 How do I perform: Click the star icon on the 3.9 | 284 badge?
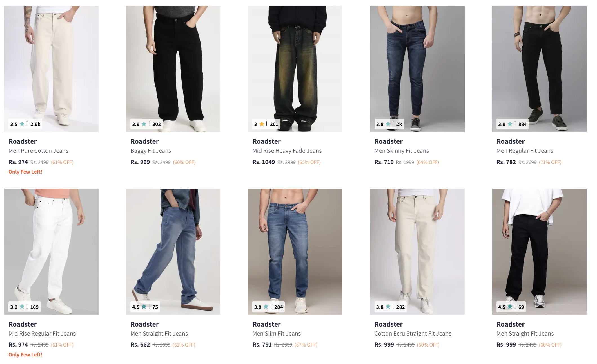[x=266, y=307]
